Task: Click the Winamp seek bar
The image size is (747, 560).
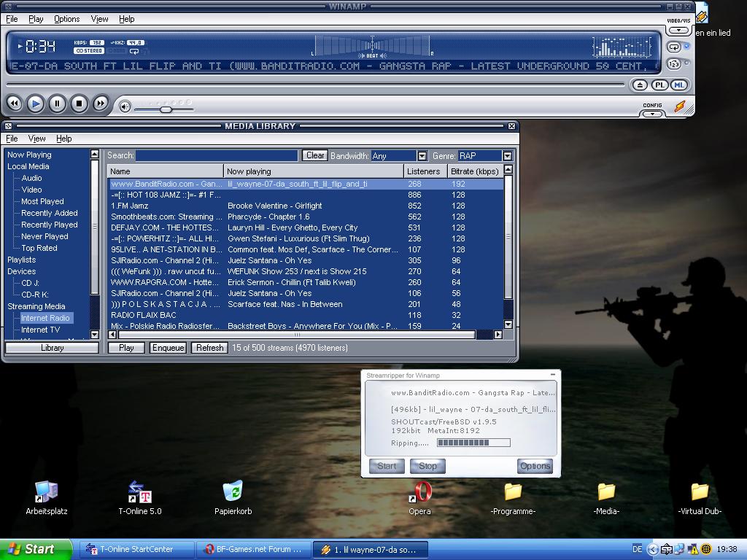Action: (315, 85)
